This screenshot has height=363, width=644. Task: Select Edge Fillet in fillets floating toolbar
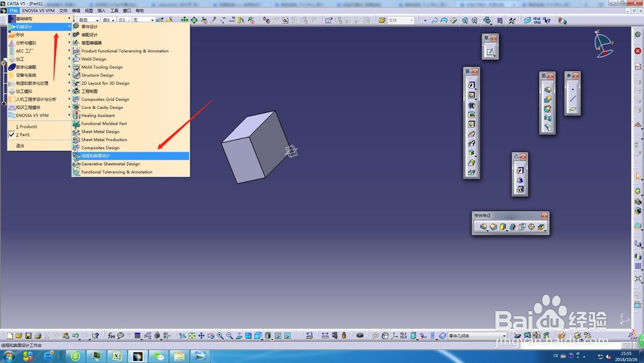[x=547, y=89]
